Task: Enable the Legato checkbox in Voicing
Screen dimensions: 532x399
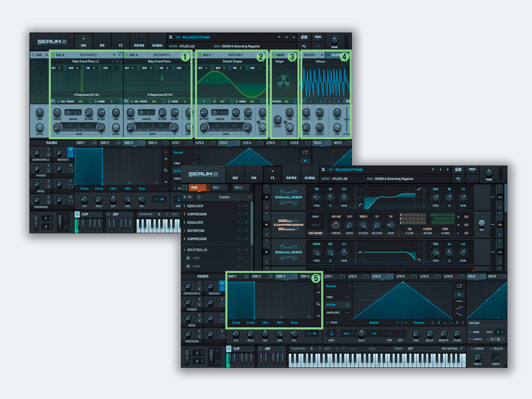Action: [470, 339]
